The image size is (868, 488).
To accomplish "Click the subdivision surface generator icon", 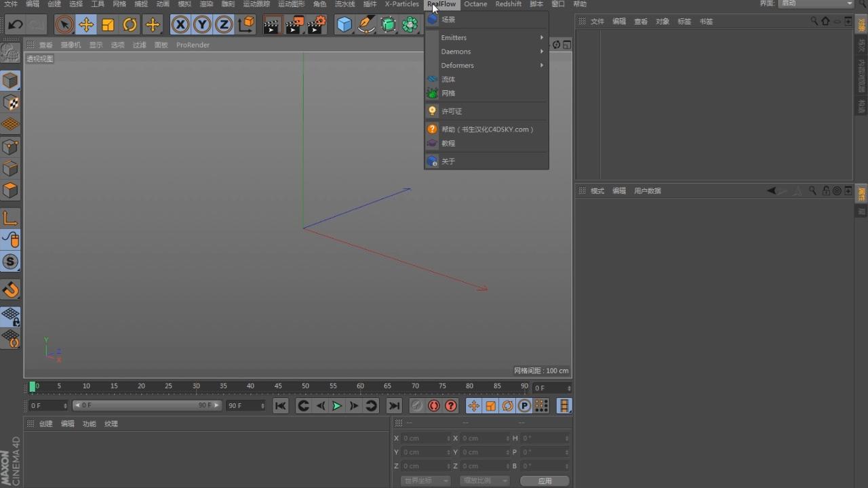I will tap(388, 24).
